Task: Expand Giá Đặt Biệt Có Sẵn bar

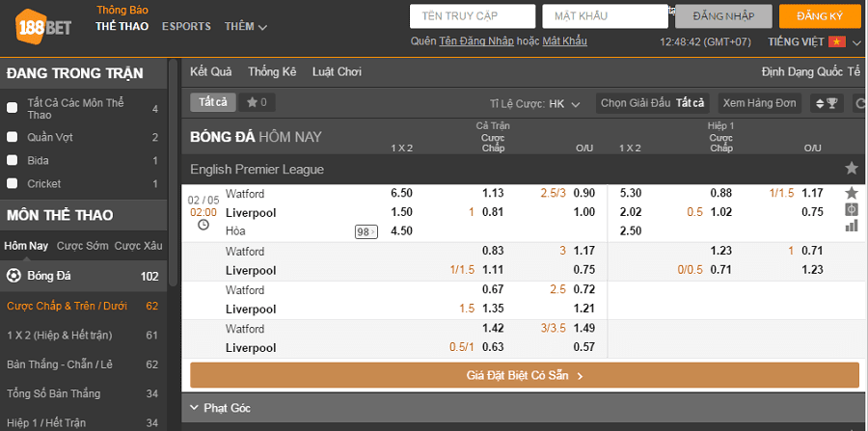Action: [x=525, y=376]
